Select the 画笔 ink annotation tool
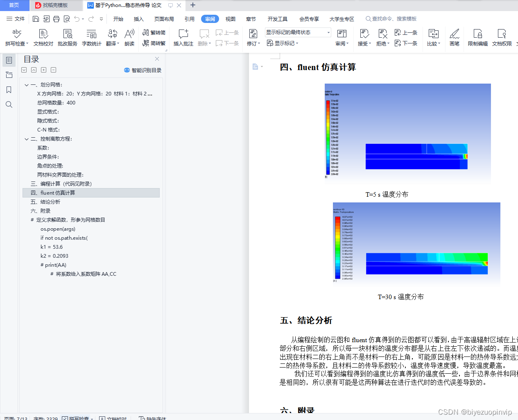The image size is (518, 420). (455, 37)
